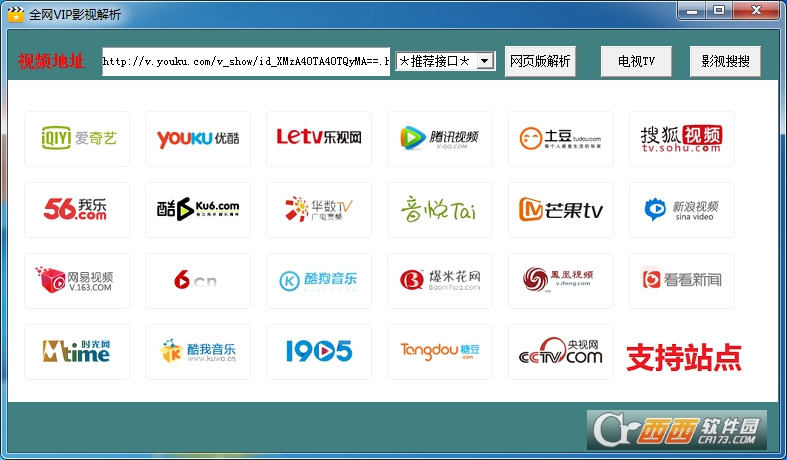Viewport: 787px width, 460px height.
Task: Open the 6.cn logo tile
Action: click(x=198, y=281)
